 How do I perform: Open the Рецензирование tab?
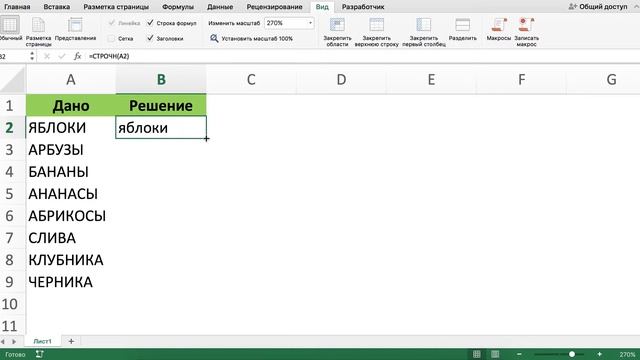[274, 7]
